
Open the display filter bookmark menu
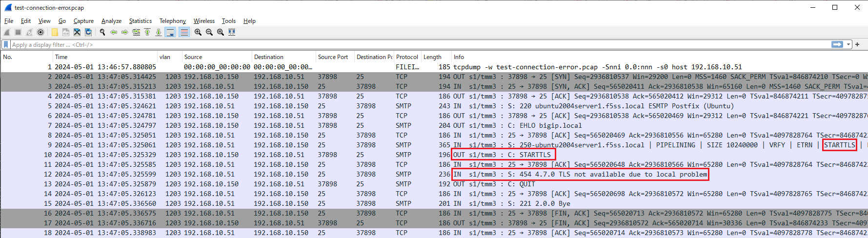(x=6, y=44)
